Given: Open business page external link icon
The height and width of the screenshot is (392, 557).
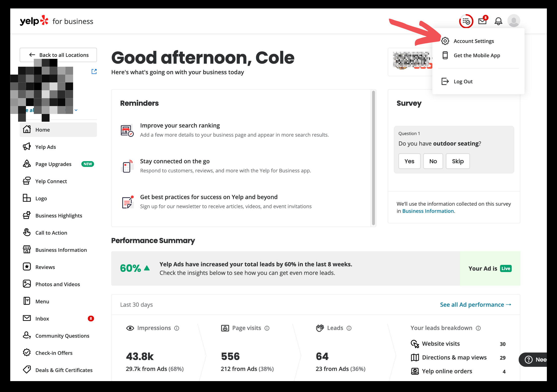Looking at the screenshot, I should tap(94, 72).
